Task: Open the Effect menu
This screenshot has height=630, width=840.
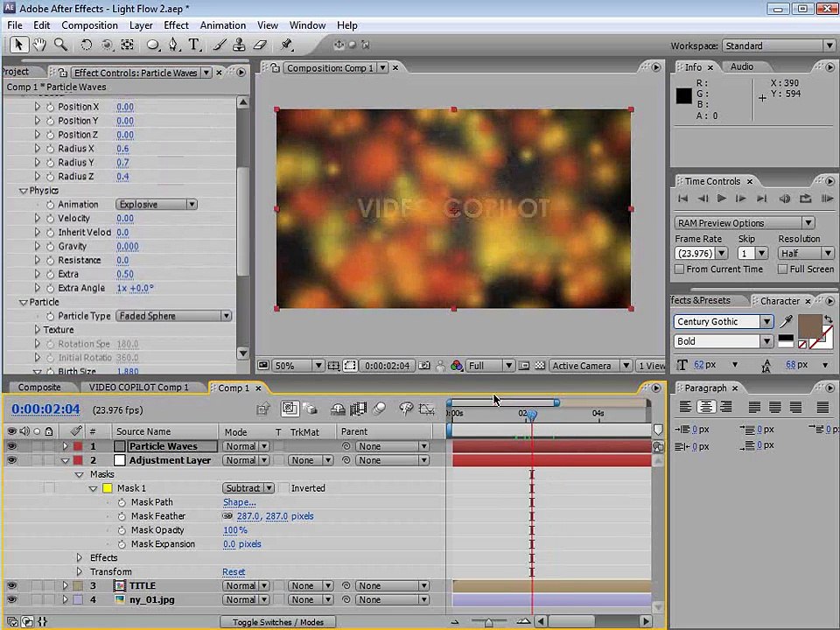Action: coord(176,25)
